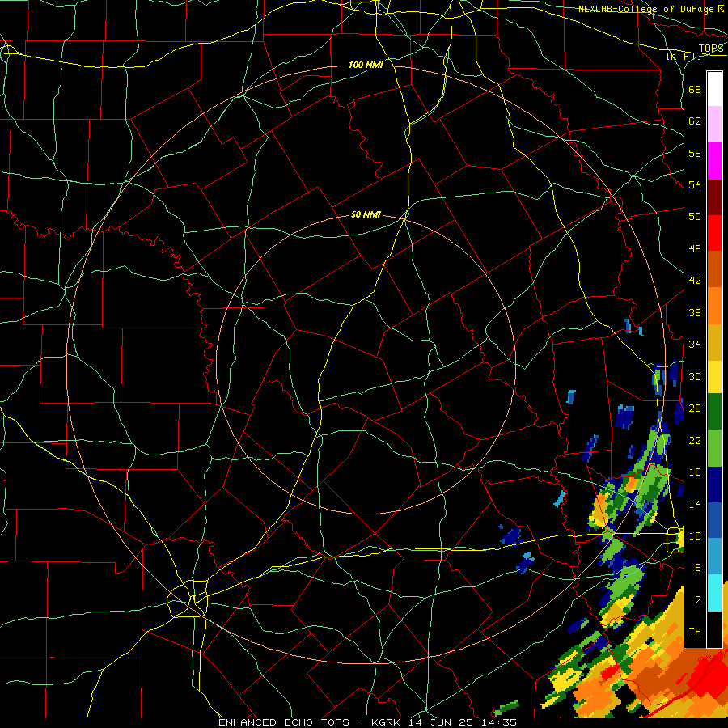The image size is (728, 728).
Task: Click the white swatch at legend top
Action: click(x=714, y=89)
